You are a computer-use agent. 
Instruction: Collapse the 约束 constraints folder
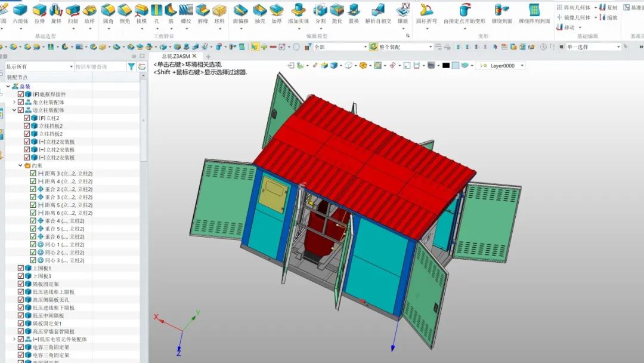(20, 165)
